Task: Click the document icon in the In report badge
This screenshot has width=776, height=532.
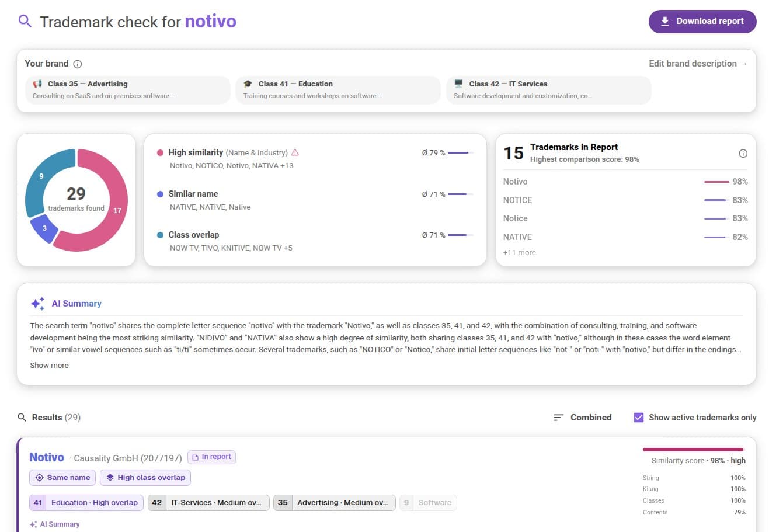Action: click(195, 457)
